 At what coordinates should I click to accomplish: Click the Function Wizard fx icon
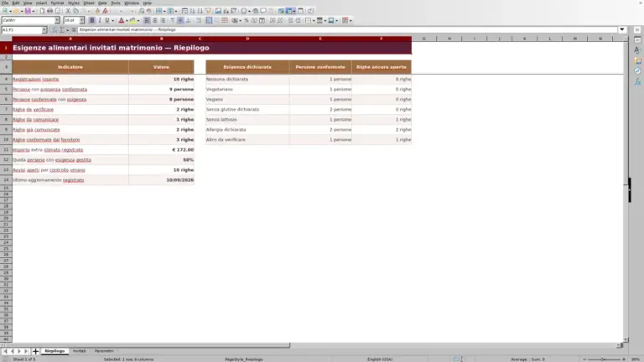click(x=55, y=30)
